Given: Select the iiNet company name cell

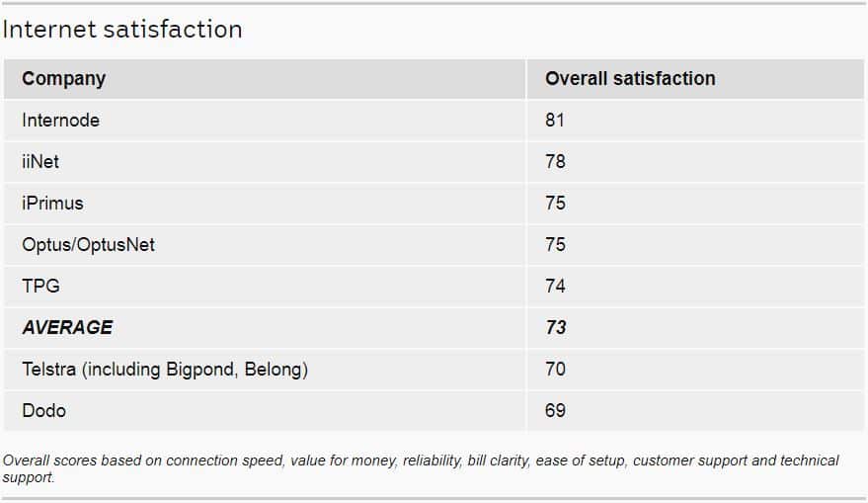Looking at the screenshot, I should point(40,161).
